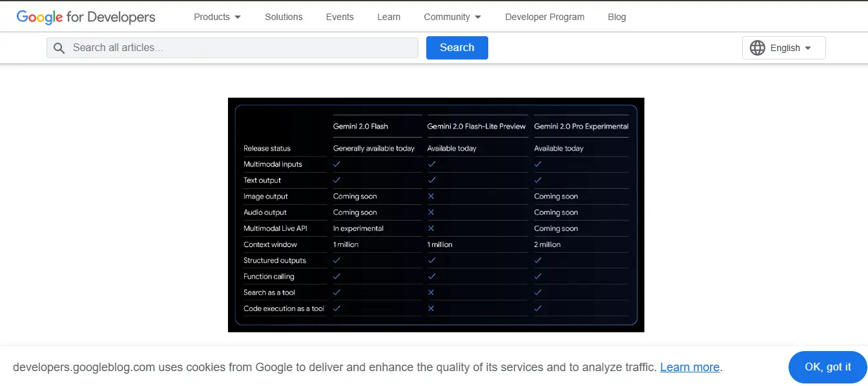This screenshot has width=868, height=386.
Task: Click checkmark for Flash-Lite Function calling
Action: pos(431,277)
